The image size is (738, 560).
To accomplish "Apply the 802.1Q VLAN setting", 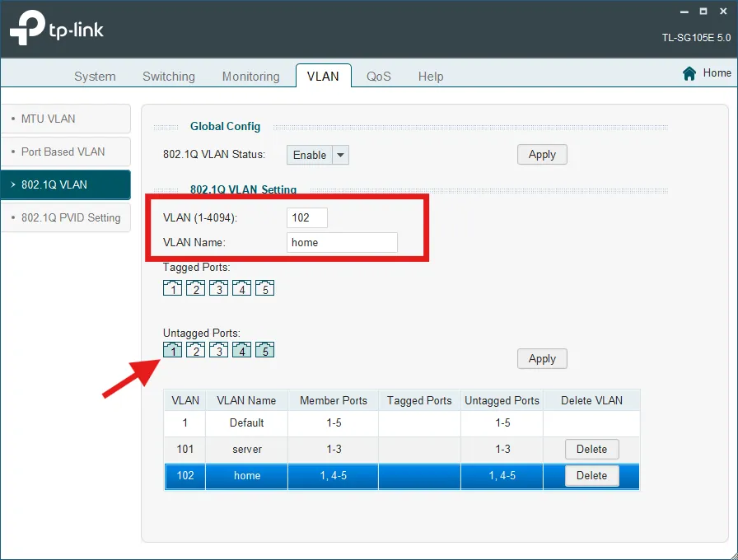I will (542, 358).
